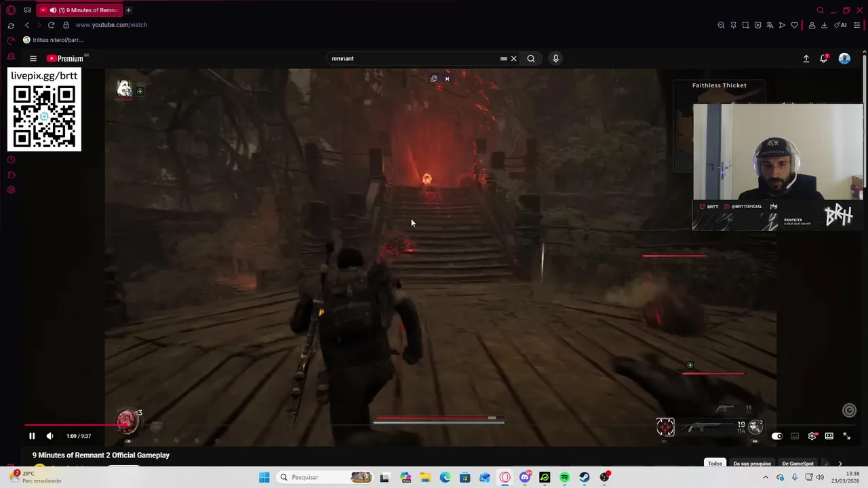Take a snapshot with the capture icon
The width and height of the screenshot is (868, 488).
745,25
